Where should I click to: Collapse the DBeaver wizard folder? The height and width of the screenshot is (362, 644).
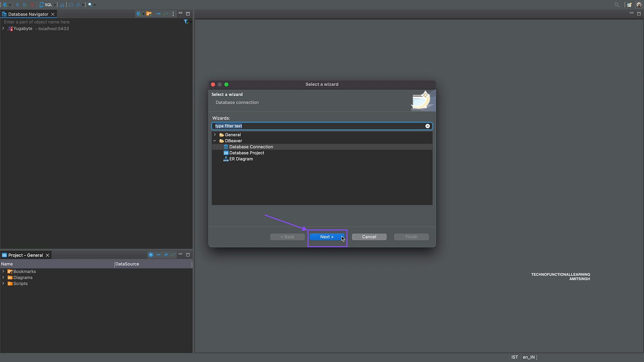pyautogui.click(x=215, y=141)
